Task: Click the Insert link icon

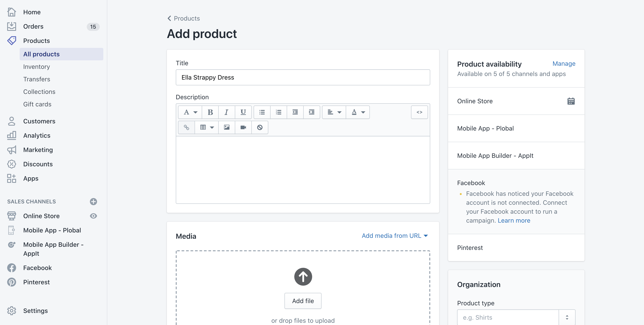Action: [187, 128]
